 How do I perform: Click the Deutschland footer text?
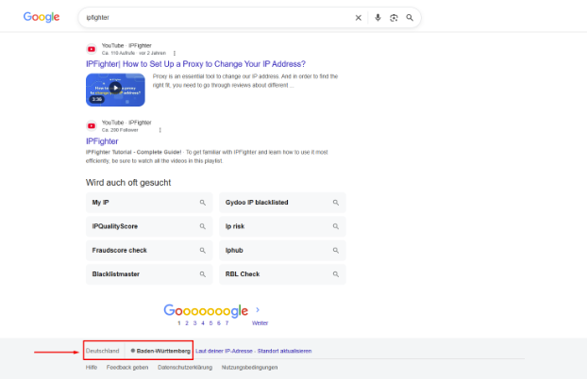click(x=102, y=351)
